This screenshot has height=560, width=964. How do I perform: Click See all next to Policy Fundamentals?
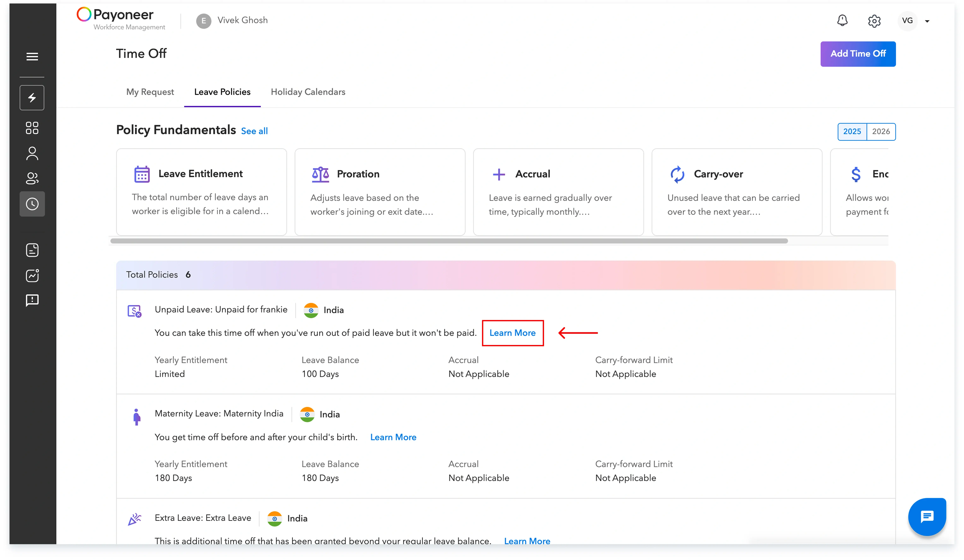point(254,131)
